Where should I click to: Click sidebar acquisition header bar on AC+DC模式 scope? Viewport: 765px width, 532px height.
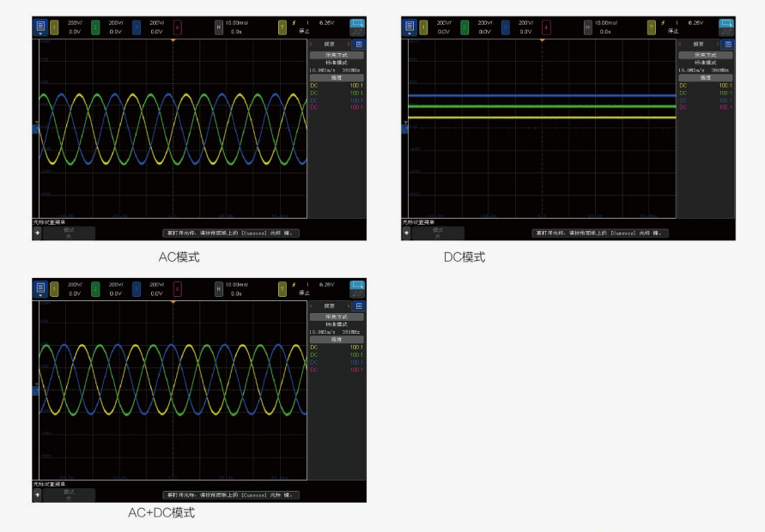337,317
